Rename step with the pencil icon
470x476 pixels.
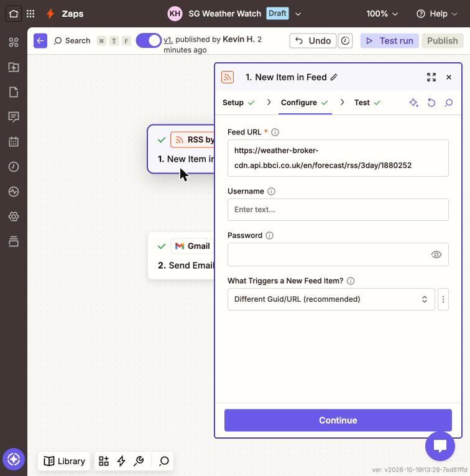(x=334, y=77)
